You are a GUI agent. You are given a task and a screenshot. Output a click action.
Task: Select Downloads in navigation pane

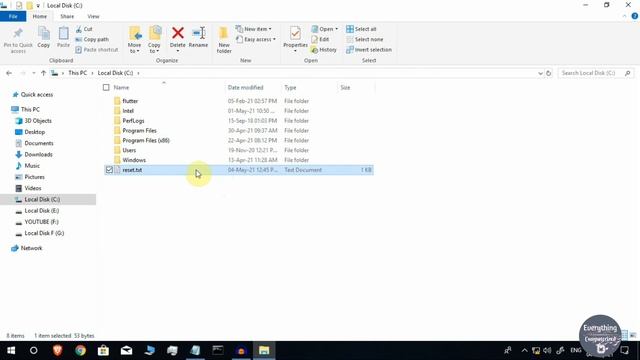tap(38, 154)
